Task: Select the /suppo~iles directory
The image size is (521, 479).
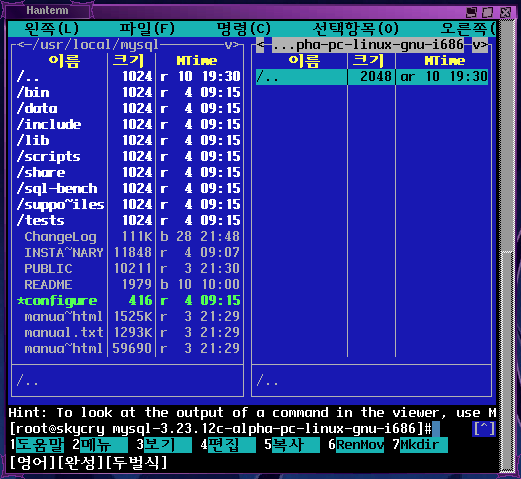Action: (128, 205)
